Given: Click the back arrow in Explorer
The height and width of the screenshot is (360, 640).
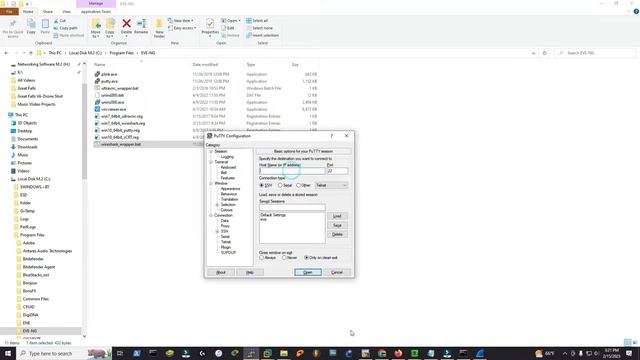Looking at the screenshot, I should [6, 53].
